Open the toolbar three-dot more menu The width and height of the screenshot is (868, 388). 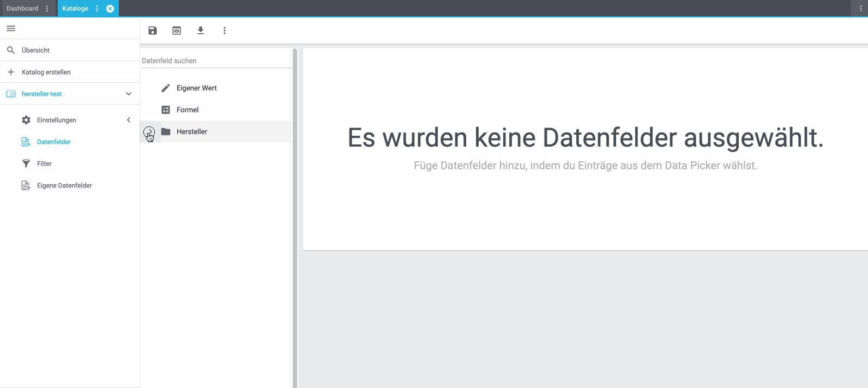[225, 31]
